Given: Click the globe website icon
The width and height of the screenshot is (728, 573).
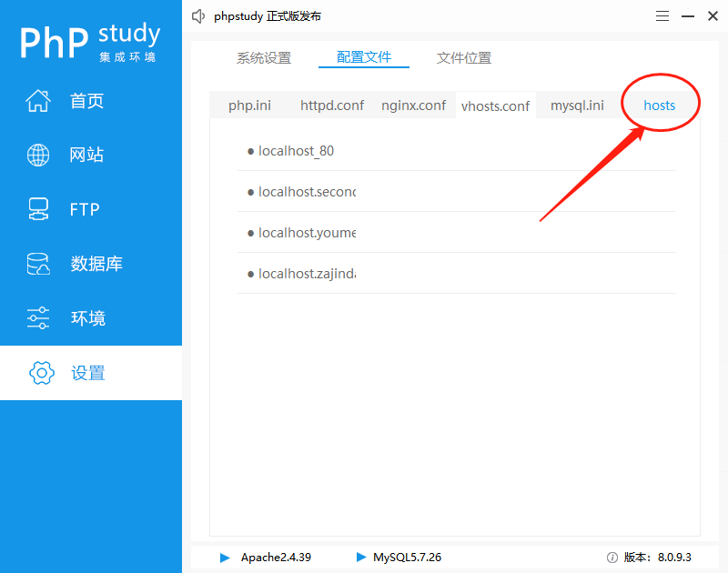Looking at the screenshot, I should [38, 156].
